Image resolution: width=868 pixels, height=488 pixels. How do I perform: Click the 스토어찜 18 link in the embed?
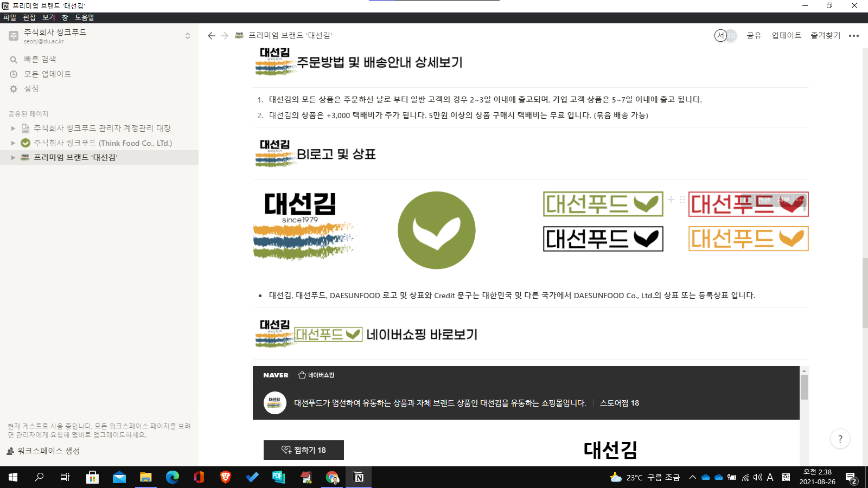tap(620, 403)
